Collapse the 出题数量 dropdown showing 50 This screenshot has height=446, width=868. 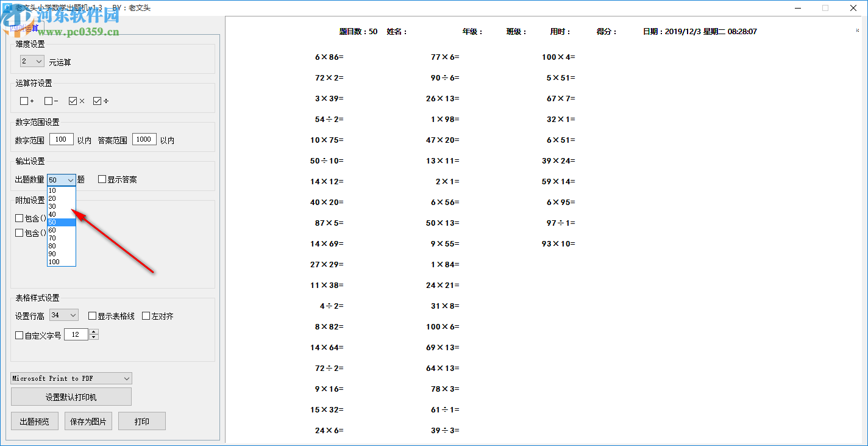pyautogui.click(x=62, y=180)
